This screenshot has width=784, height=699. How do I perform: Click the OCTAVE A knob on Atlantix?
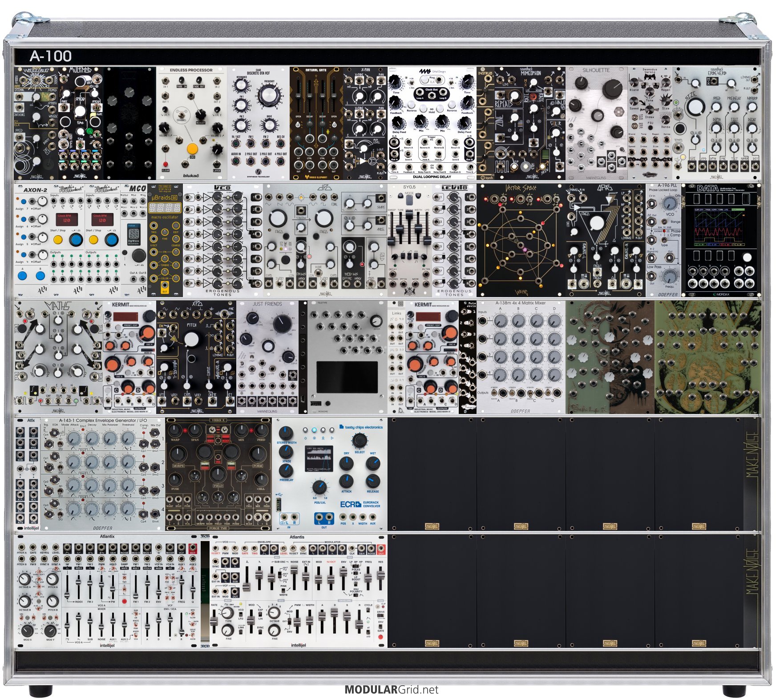(x=24, y=579)
